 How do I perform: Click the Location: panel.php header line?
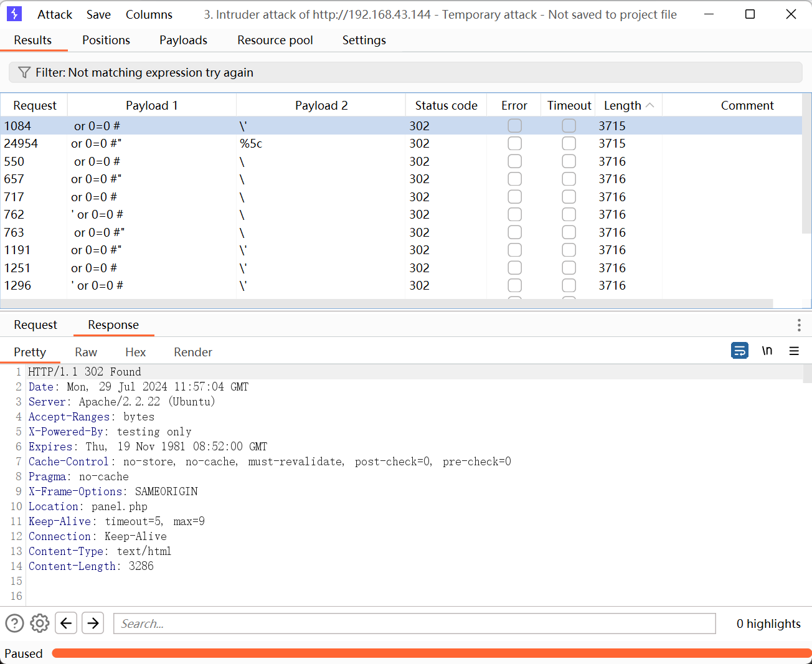pyautogui.click(x=88, y=506)
